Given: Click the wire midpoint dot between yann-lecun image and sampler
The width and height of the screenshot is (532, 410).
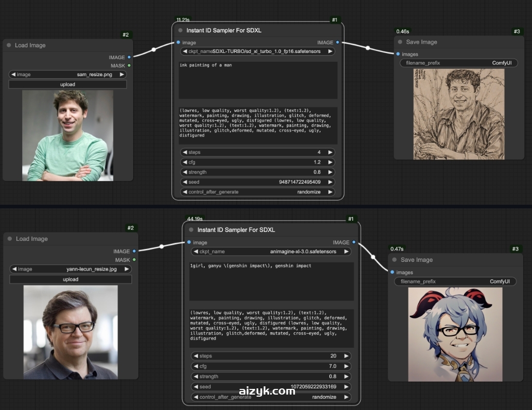Looking at the screenshot, I should [162, 246].
